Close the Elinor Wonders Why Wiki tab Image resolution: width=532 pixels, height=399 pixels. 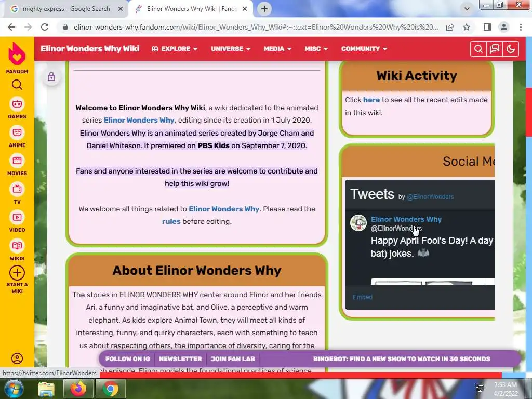(x=245, y=9)
